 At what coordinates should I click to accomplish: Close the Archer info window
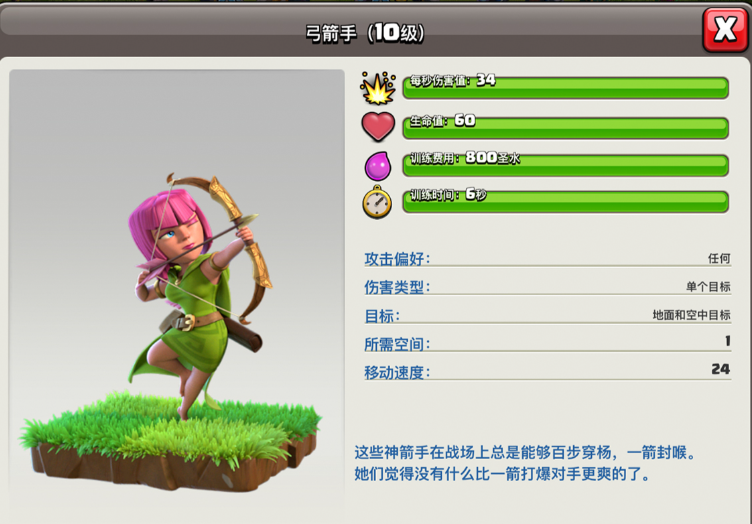click(725, 30)
